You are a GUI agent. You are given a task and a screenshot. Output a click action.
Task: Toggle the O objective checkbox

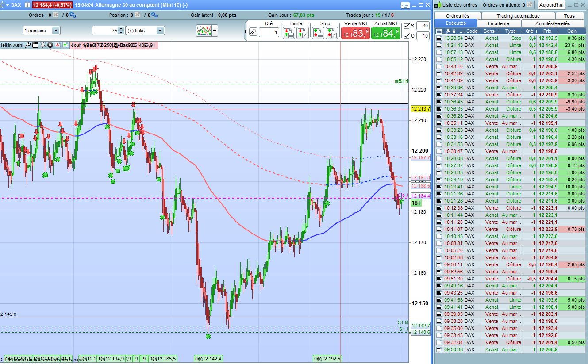click(407, 36)
